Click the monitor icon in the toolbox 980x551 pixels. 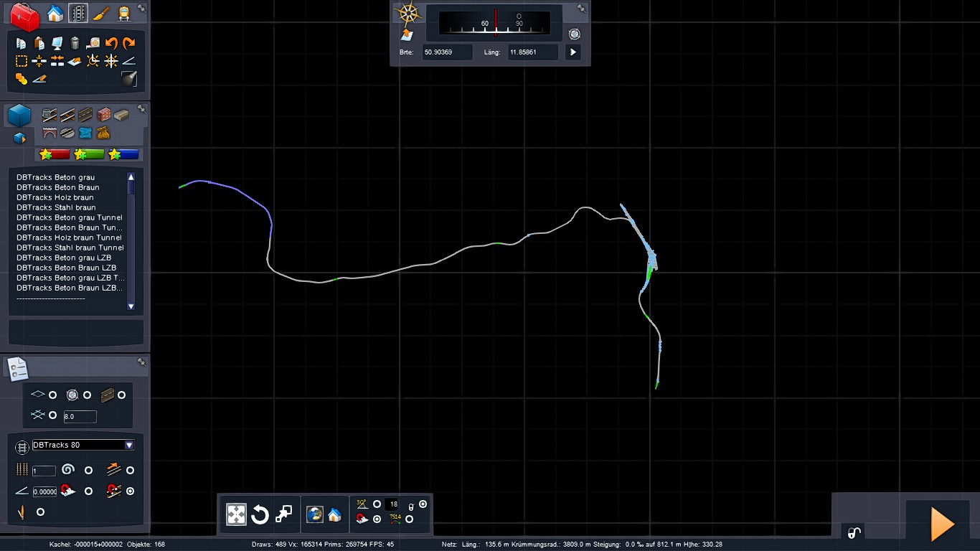point(57,43)
